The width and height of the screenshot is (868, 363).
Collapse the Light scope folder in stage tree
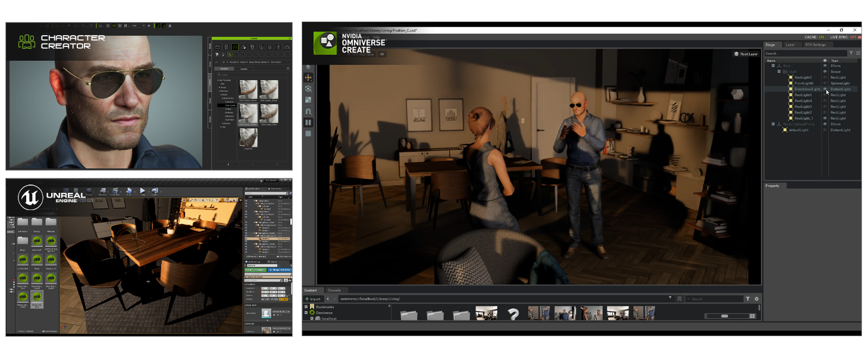(779, 71)
